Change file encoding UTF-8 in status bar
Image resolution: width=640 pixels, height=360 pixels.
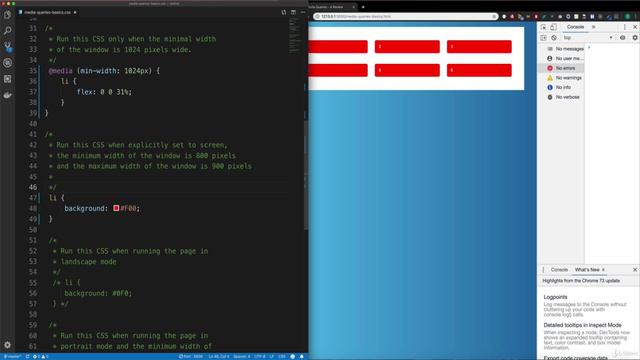coord(260,356)
